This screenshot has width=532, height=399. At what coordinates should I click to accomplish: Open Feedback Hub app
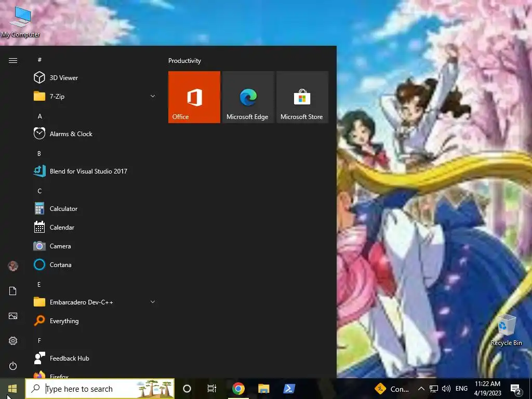(x=95, y=358)
